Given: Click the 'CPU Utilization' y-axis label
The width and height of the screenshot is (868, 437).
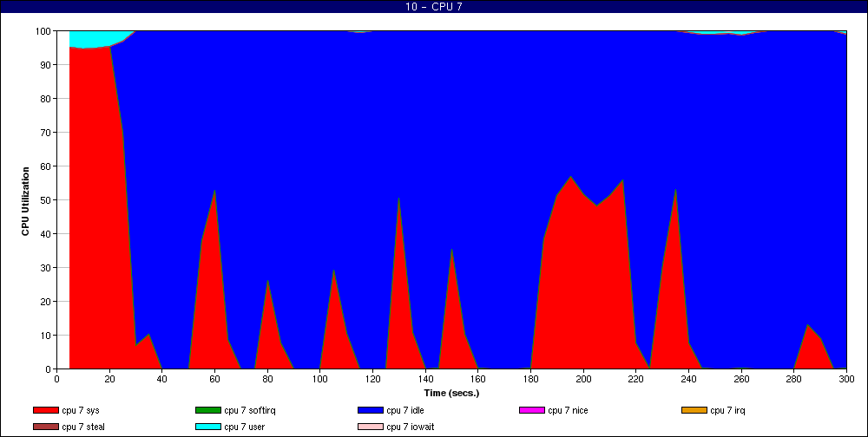Looking at the screenshot, I should [25, 201].
